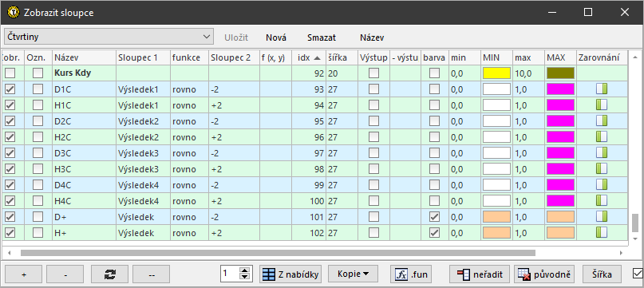The image size is (644, 288).
Task: Click the numeric spinner input field
Action: click(x=231, y=274)
